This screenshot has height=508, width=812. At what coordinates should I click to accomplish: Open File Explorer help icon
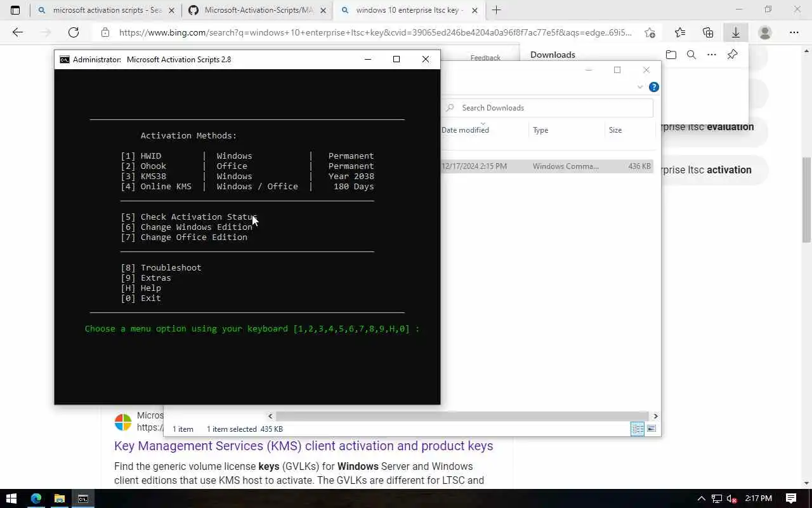click(654, 87)
